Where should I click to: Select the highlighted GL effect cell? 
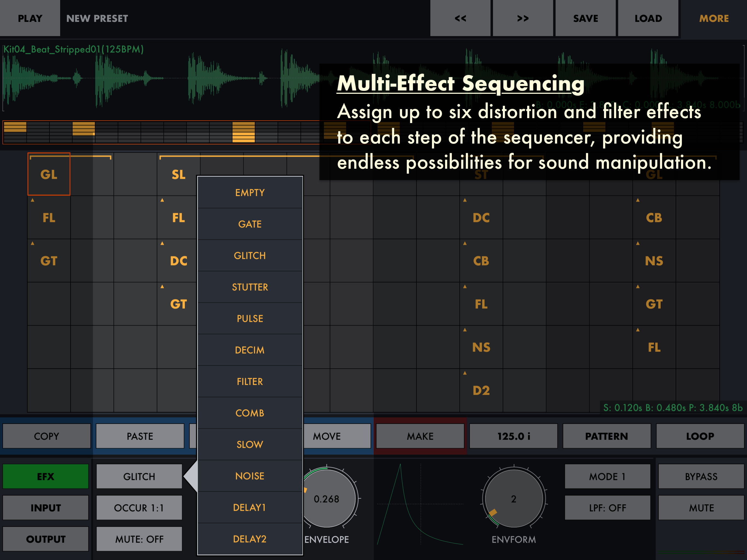49,174
